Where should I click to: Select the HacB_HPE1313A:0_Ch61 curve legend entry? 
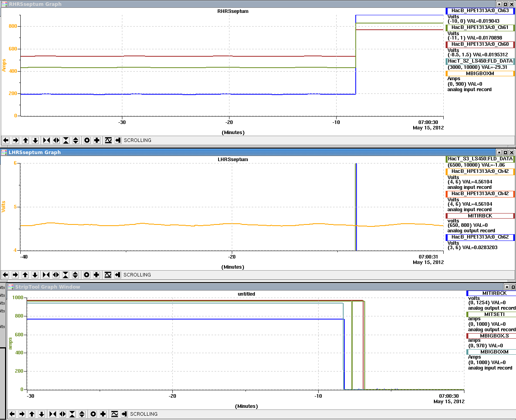480,28
